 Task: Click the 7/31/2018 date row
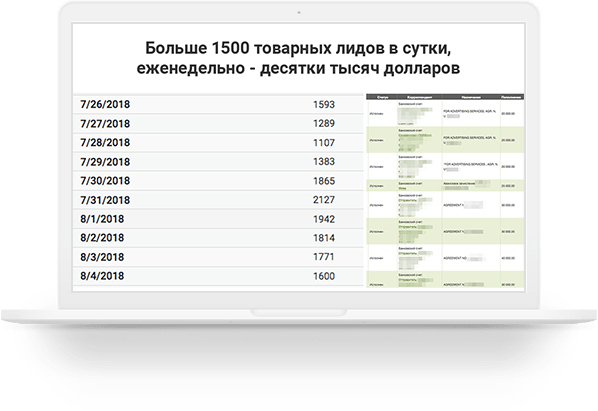click(x=218, y=200)
